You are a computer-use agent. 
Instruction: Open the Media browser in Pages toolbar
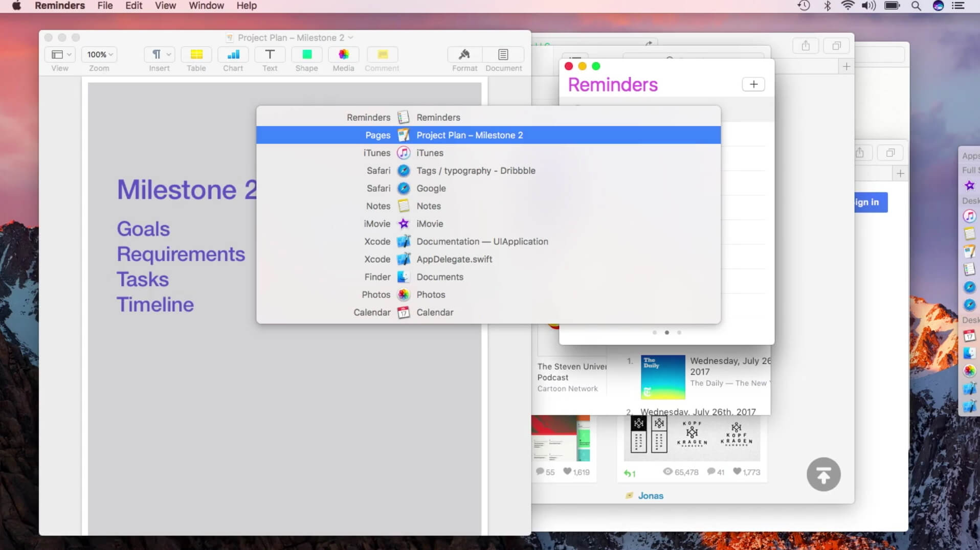pos(344,55)
